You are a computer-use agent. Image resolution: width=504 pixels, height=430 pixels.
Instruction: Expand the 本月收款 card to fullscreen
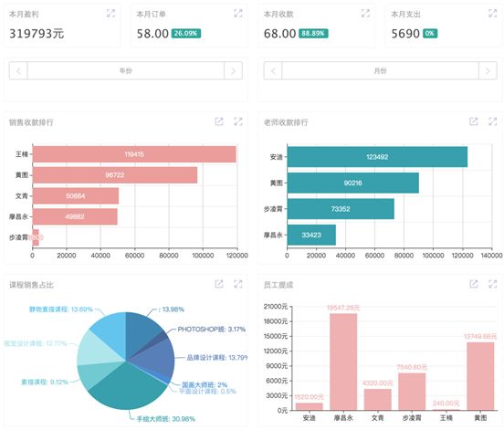coord(365,14)
